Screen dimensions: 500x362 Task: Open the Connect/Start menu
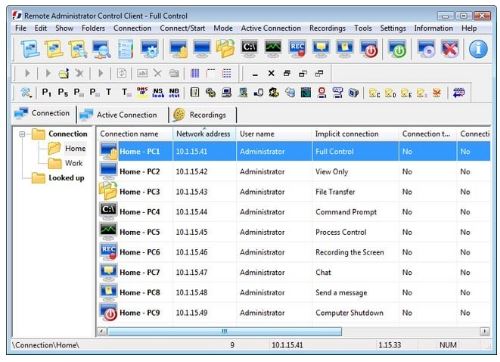[x=182, y=28]
